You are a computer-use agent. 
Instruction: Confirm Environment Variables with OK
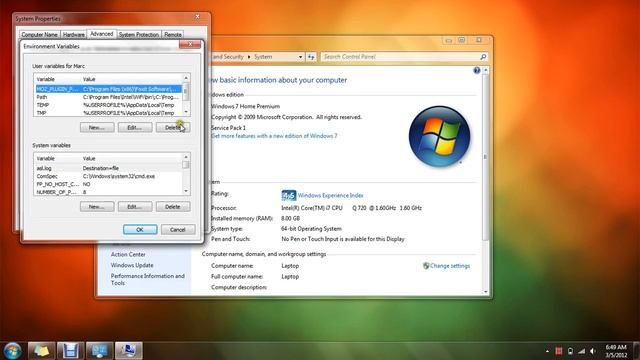140,229
